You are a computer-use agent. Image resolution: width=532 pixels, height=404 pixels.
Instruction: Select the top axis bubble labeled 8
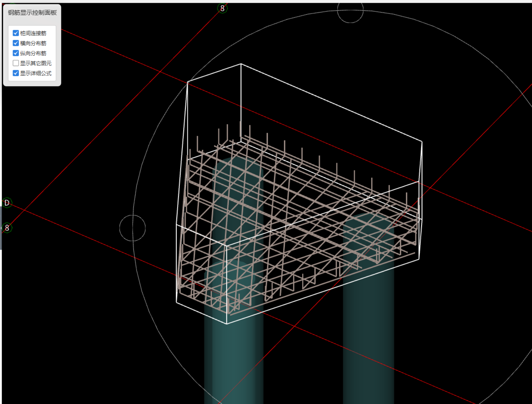pos(223,8)
